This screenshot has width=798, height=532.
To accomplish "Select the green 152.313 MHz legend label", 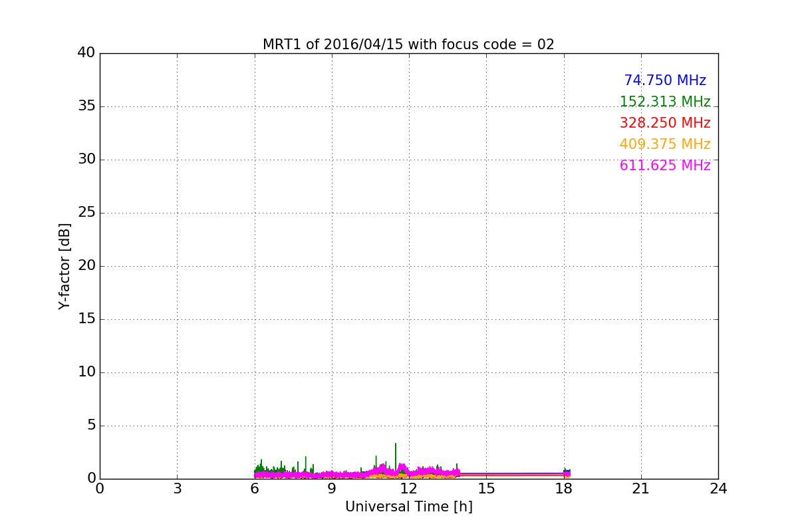I will (665, 102).
